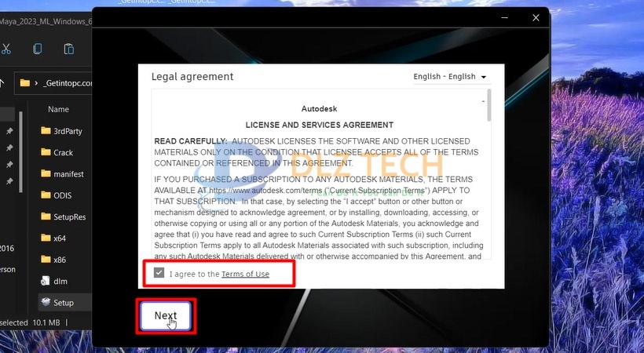Open the English - English language dropdown
The height and width of the screenshot is (353, 644).
450,77
